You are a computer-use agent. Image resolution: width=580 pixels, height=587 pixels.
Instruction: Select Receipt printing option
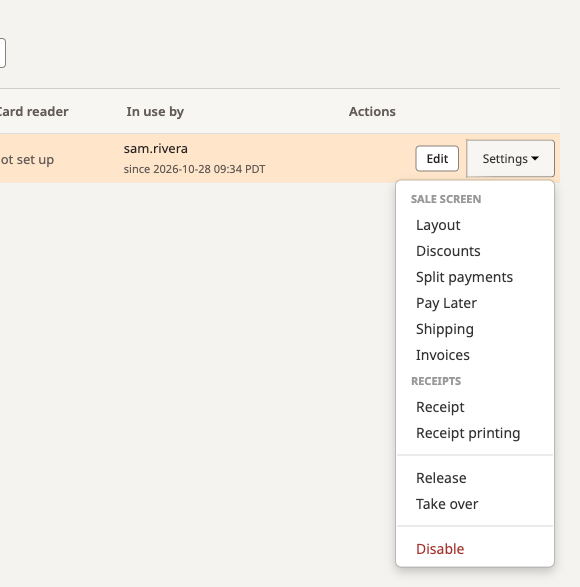pyautogui.click(x=475, y=433)
